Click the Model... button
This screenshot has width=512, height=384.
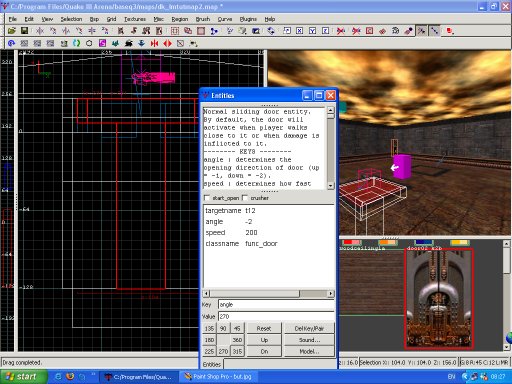click(x=309, y=351)
